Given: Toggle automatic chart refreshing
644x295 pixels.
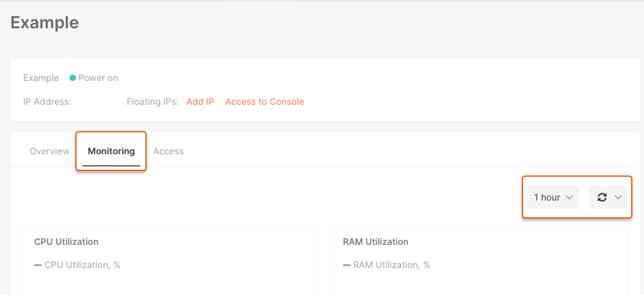Looking at the screenshot, I should click(x=603, y=197).
